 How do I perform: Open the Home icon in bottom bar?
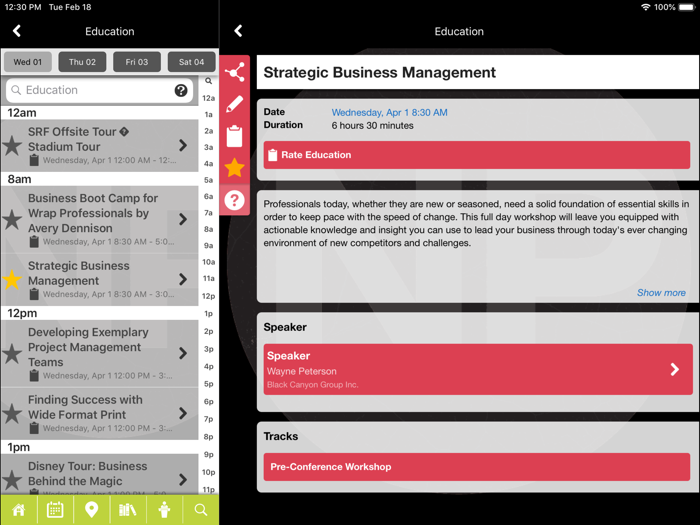pyautogui.click(x=19, y=510)
